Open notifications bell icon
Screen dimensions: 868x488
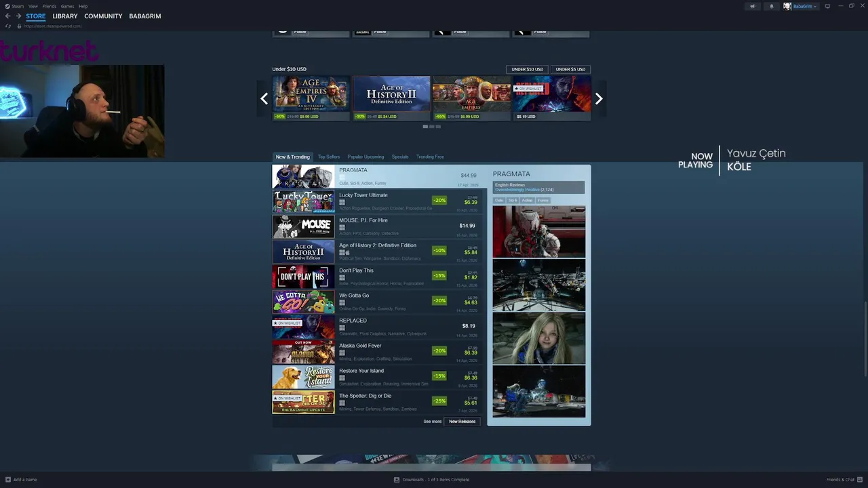(x=771, y=6)
